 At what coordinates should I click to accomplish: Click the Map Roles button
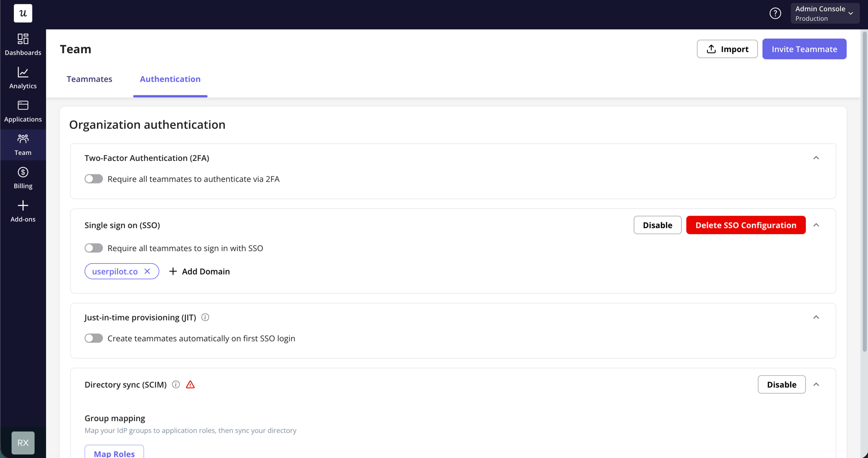pyautogui.click(x=114, y=452)
